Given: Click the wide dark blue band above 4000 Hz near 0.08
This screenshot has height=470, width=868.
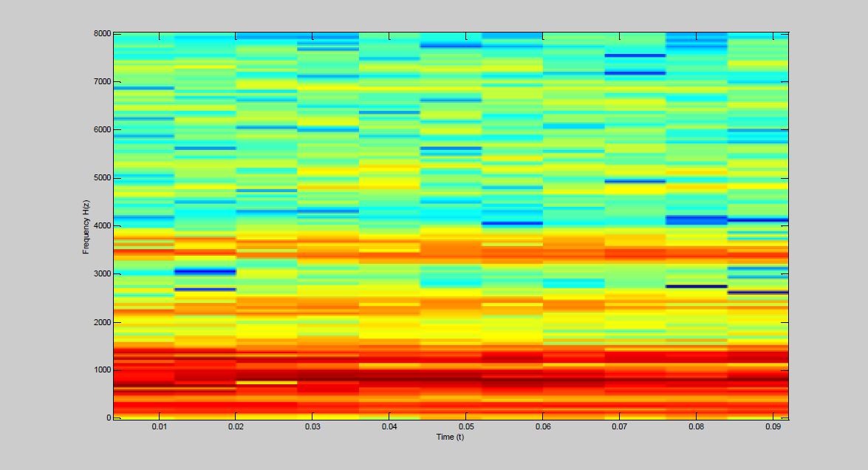Looking at the screenshot, I should coord(696,219).
